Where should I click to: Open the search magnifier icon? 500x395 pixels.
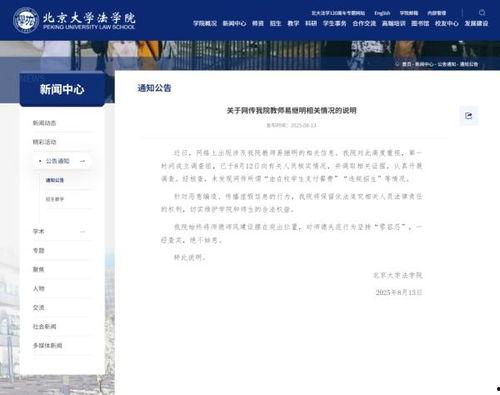(x=482, y=13)
